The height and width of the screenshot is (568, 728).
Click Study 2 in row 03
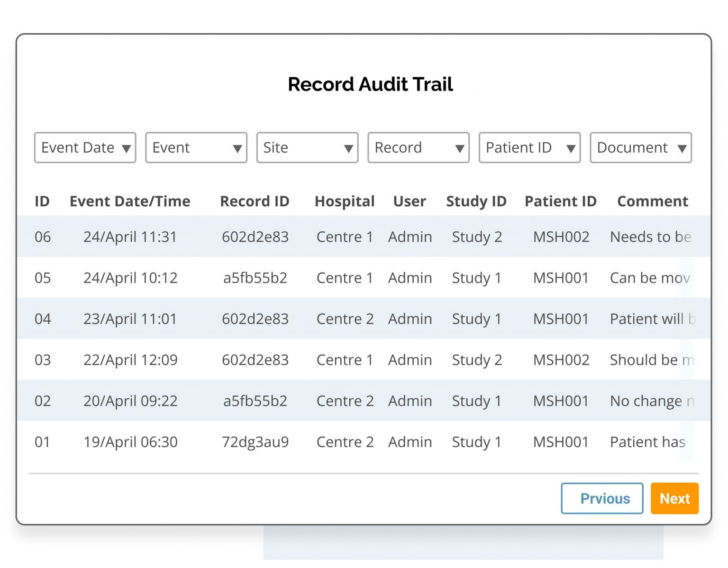point(477,360)
